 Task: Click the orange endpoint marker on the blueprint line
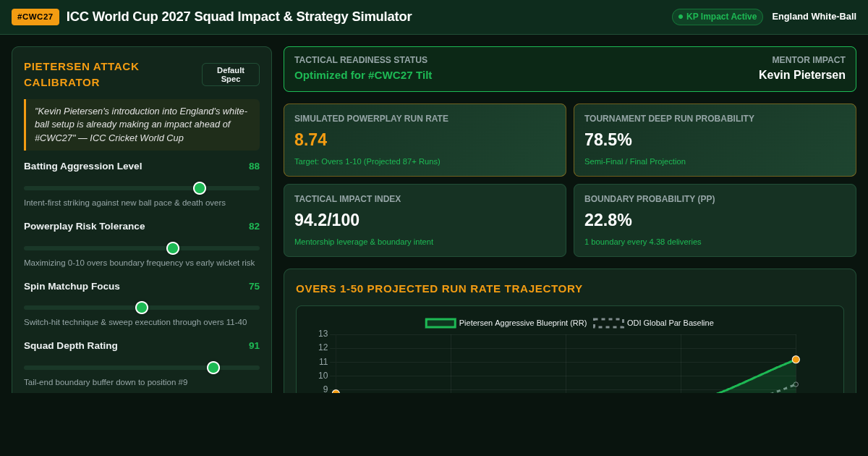pyautogui.click(x=796, y=360)
